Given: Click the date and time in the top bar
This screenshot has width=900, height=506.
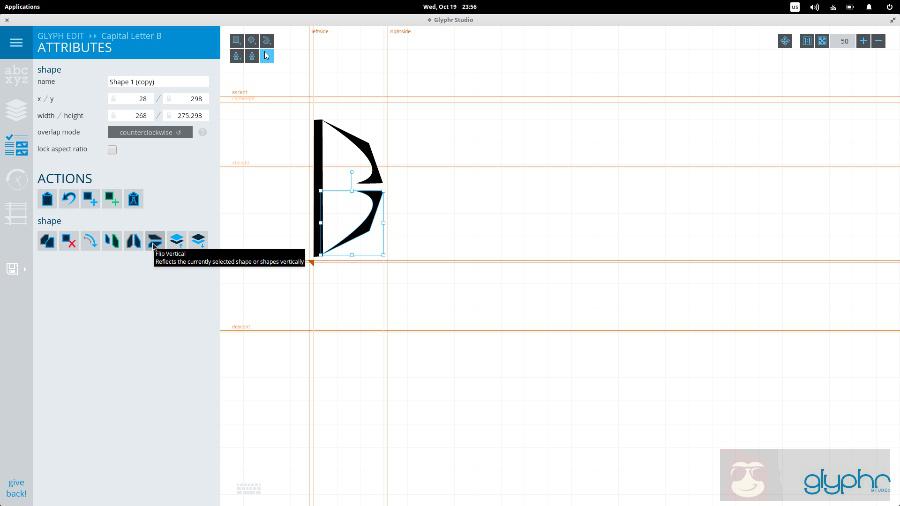Looking at the screenshot, I should [449, 7].
